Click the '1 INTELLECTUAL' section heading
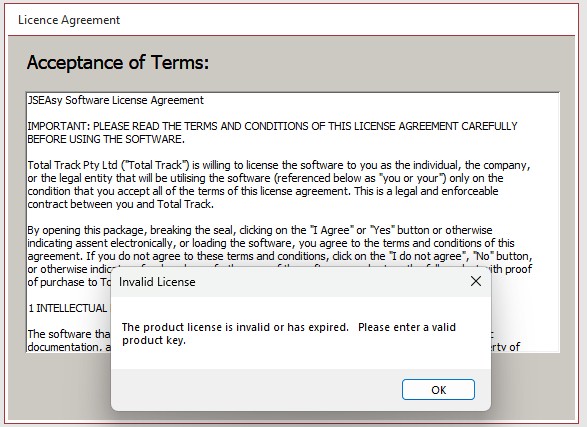This screenshot has height=427, width=587. (x=69, y=308)
